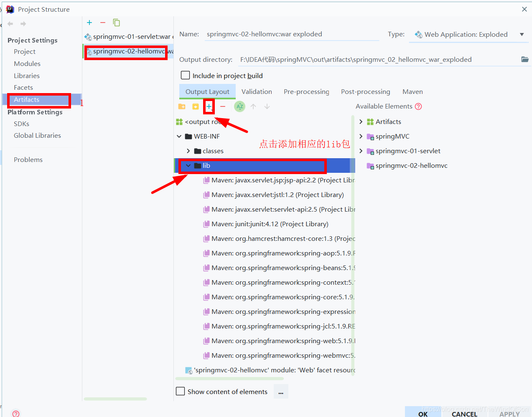
Task: Click the output tree horizontal scrollbar
Action: coord(229,379)
